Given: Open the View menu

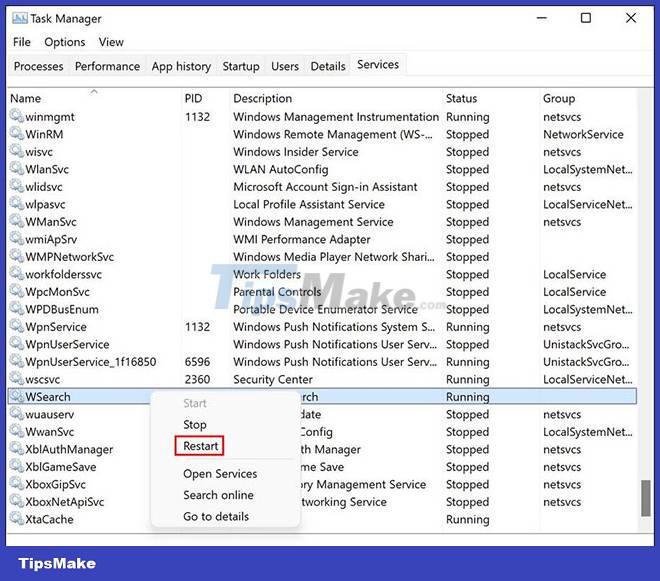Looking at the screenshot, I should pyautogui.click(x=111, y=42).
